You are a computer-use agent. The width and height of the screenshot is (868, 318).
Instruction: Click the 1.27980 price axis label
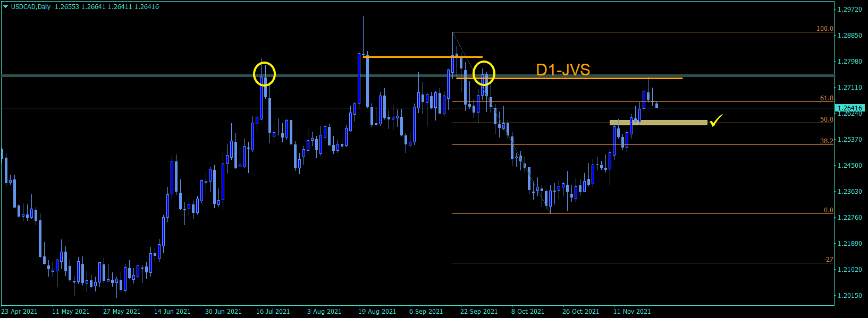[849, 62]
